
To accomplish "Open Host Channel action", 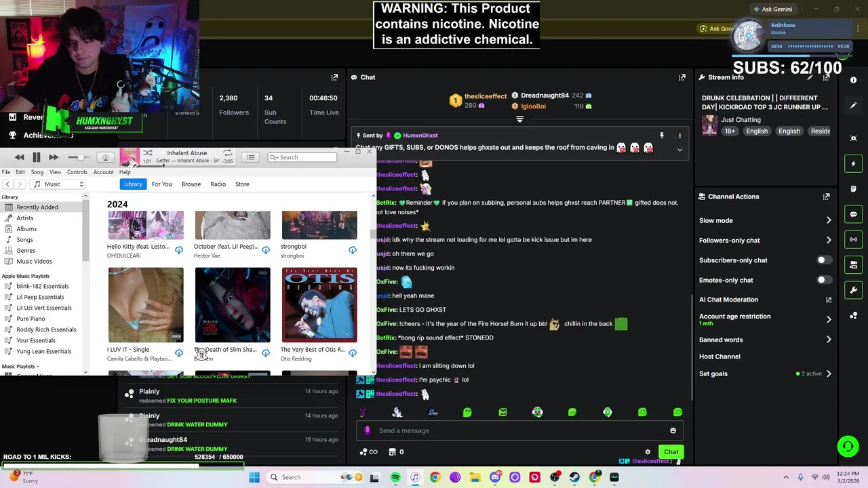I will 719,357.
